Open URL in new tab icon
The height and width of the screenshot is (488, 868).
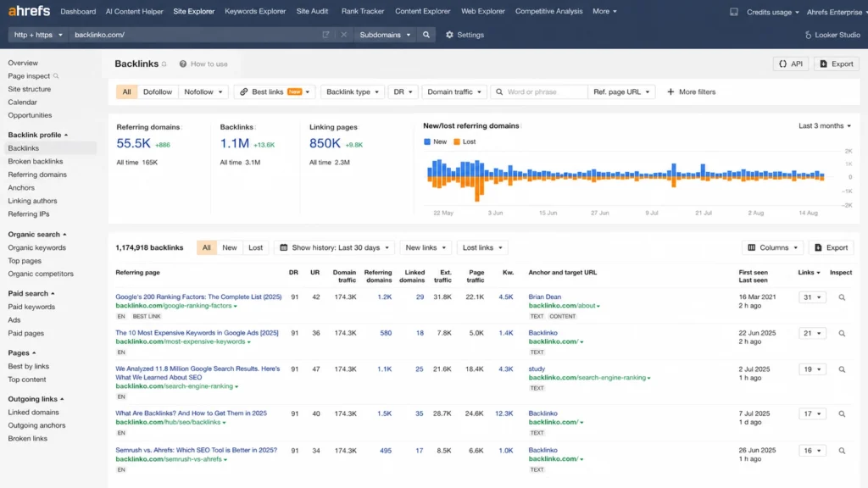[x=326, y=34]
